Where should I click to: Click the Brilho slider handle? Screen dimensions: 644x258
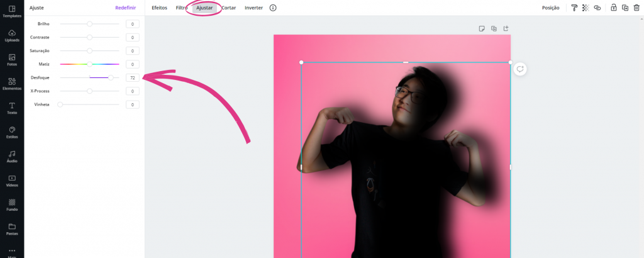(89, 24)
